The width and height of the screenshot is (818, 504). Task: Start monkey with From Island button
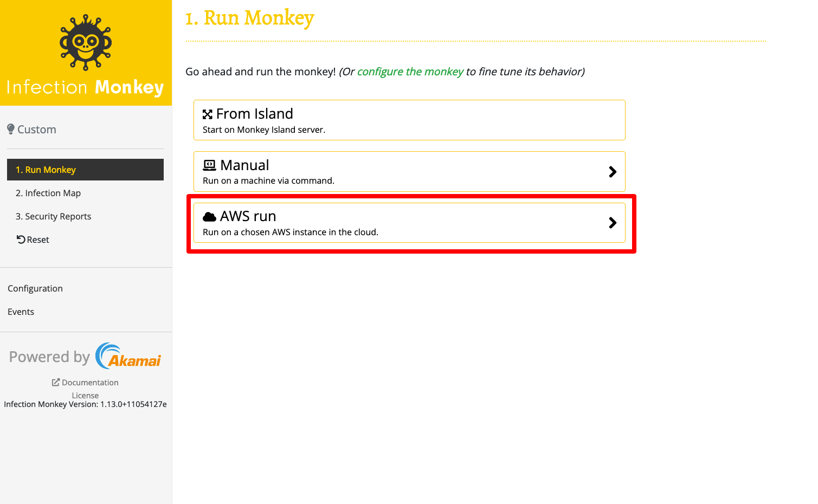tap(409, 120)
